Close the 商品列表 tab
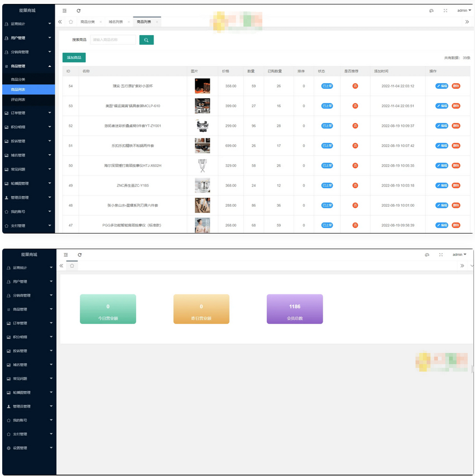 (x=157, y=22)
